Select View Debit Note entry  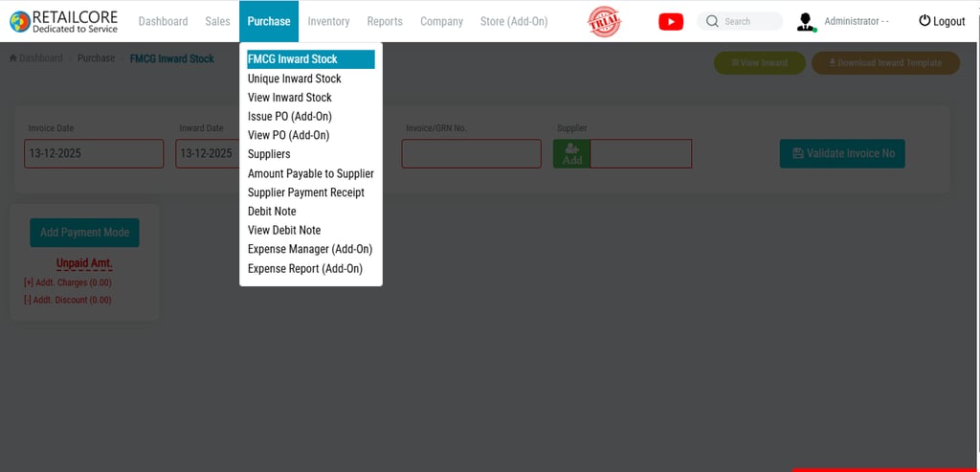[x=284, y=230]
